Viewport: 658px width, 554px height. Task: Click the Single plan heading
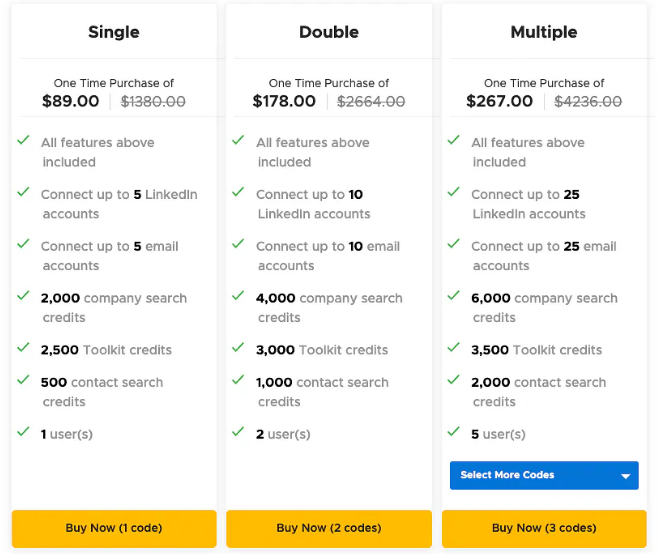point(114,32)
